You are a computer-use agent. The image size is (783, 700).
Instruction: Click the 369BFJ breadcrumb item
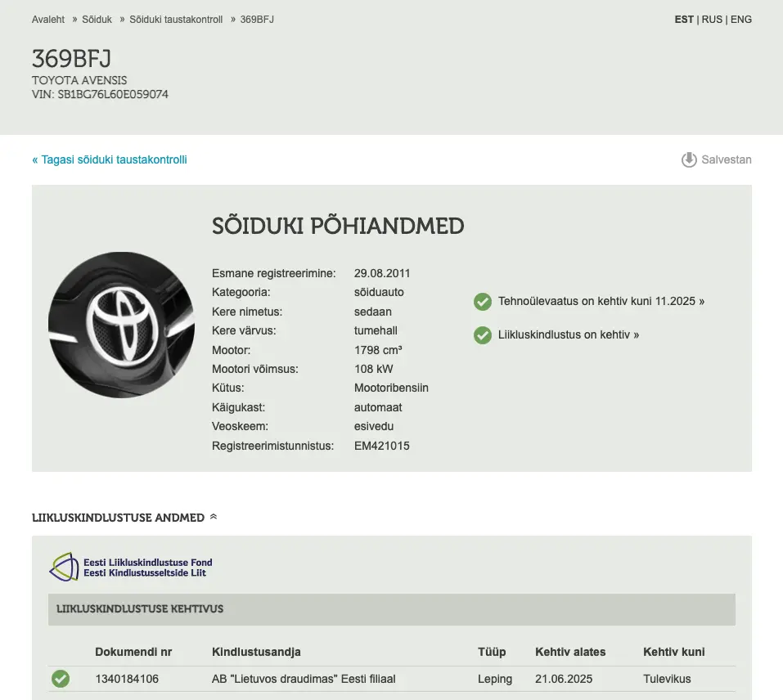point(257,20)
